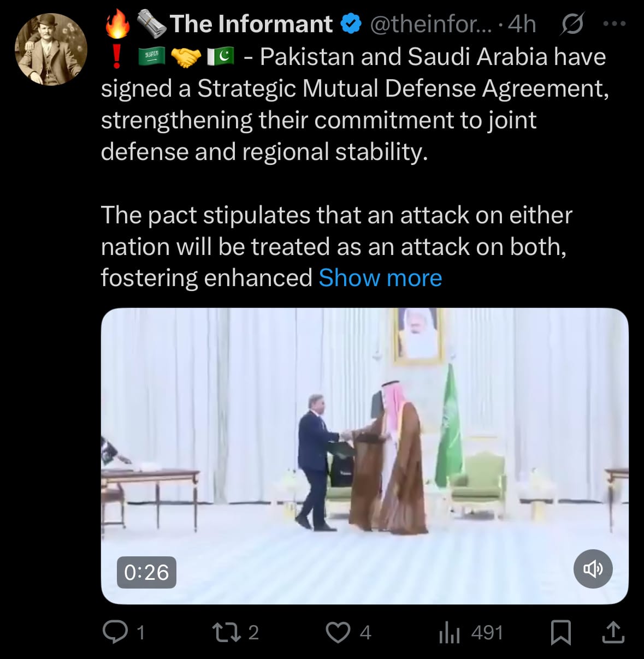The width and height of the screenshot is (644, 659).
Task: Open the 4h timestamp of the post
Action: pos(522,24)
